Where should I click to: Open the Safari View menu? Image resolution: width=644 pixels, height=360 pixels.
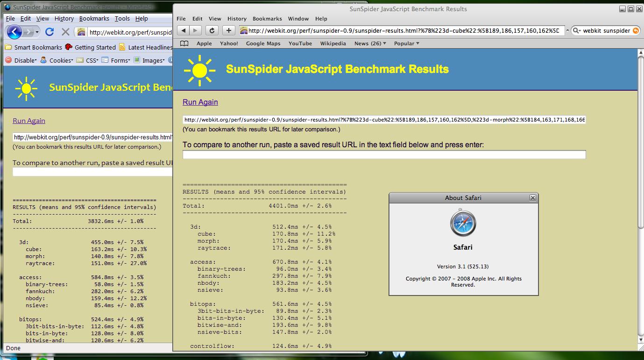coord(215,19)
